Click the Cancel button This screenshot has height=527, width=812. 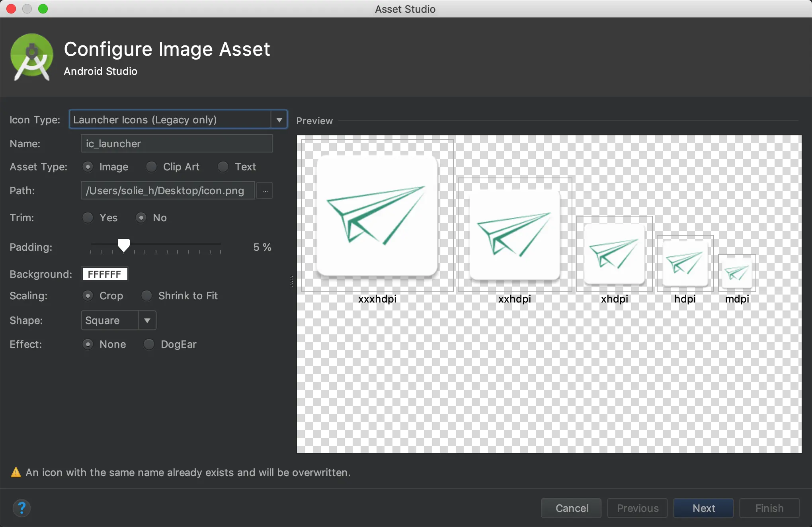coord(572,508)
